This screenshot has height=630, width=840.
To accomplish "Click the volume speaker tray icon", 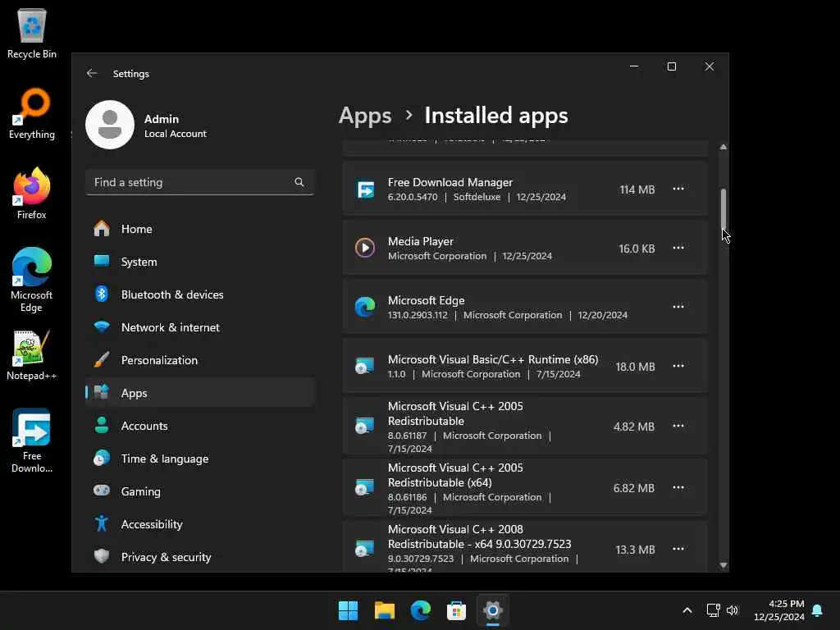I will click(733, 610).
